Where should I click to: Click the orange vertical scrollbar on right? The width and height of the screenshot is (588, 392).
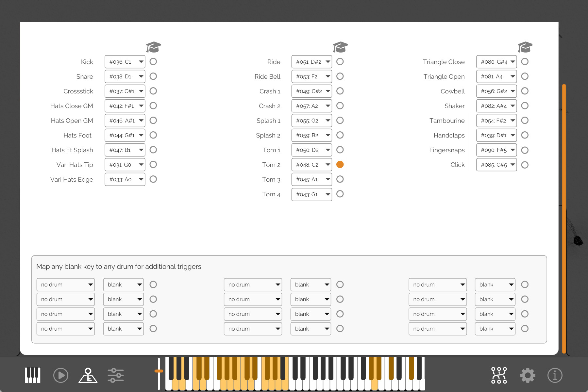pyautogui.click(x=564, y=218)
